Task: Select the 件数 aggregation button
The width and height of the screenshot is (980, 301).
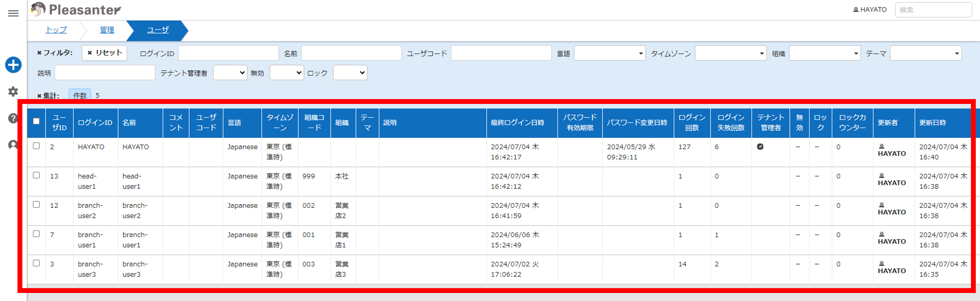Action: 80,95
